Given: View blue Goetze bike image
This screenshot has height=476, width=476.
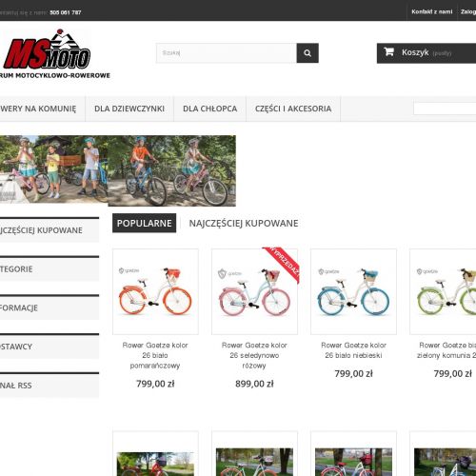Looking at the screenshot, I should pyautogui.click(x=353, y=291).
